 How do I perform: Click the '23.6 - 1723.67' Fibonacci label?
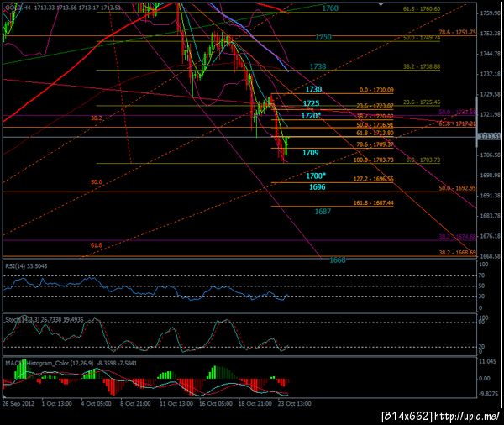tap(375, 106)
